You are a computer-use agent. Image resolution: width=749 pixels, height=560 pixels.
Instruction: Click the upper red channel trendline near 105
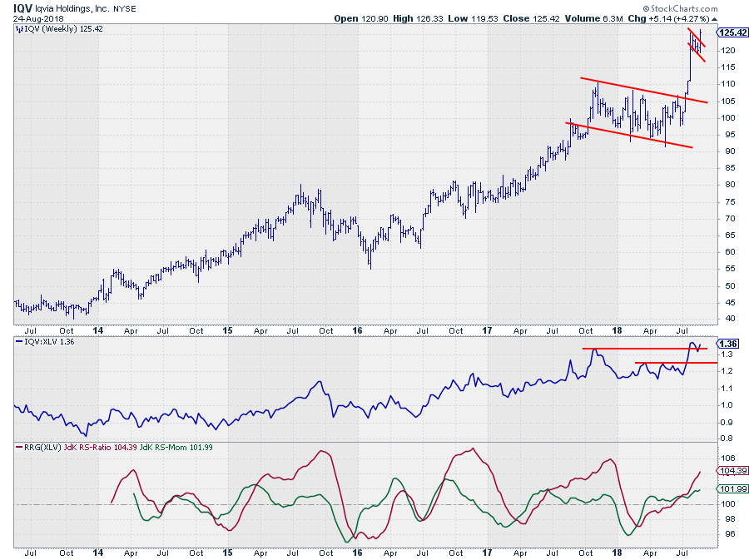click(644, 90)
